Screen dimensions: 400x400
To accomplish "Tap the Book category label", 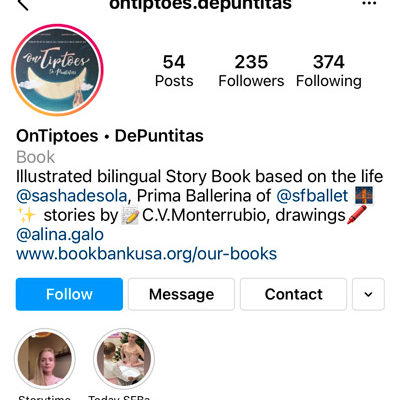I will (35, 157).
